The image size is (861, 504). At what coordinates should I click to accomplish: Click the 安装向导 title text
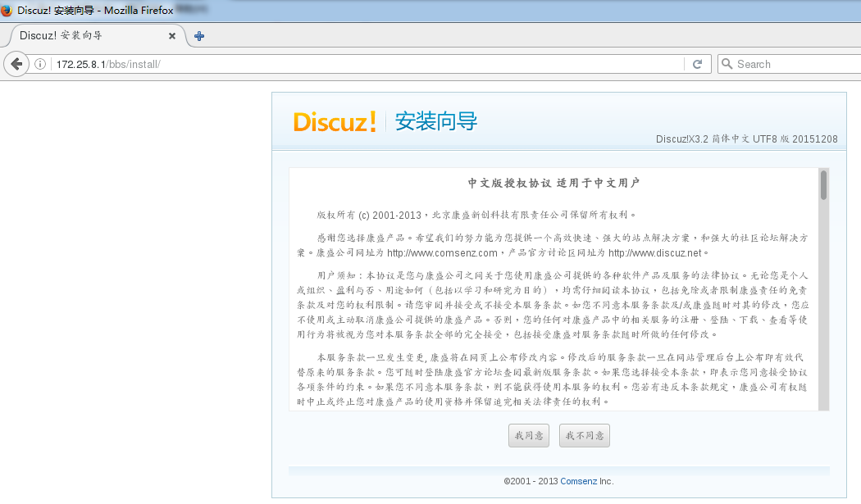[436, 120]
